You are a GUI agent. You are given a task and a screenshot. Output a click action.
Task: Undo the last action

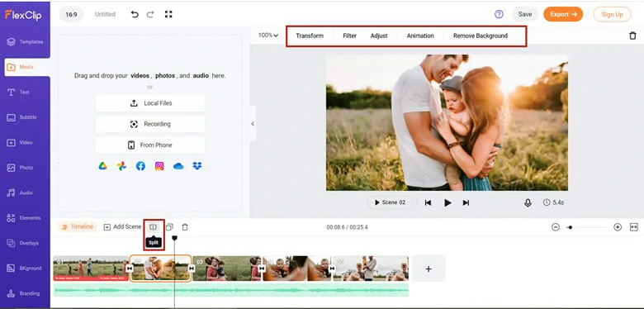[135, 14]
